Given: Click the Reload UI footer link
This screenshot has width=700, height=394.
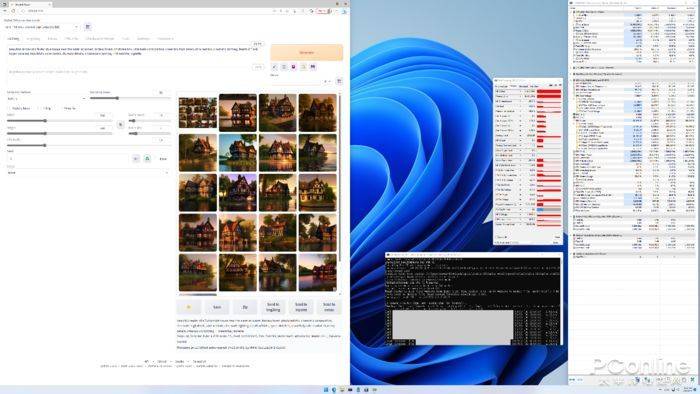Looking at the screenshot, I should tap(199, 361).
